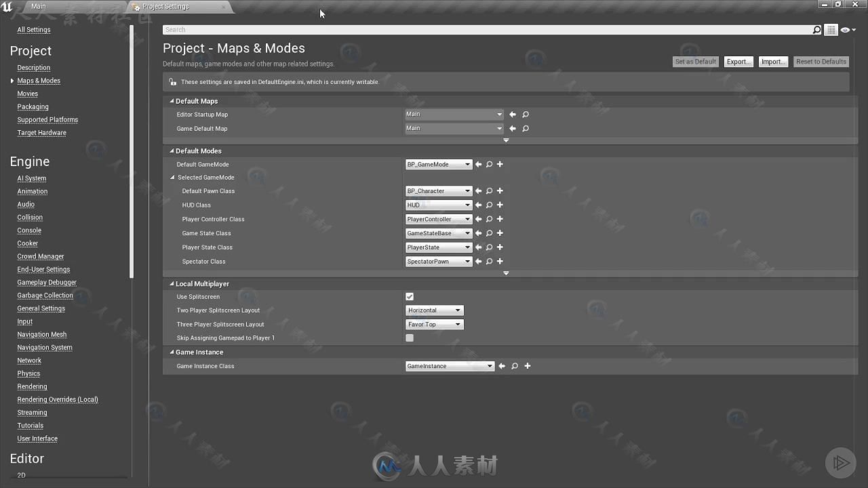Browse to Game Instance Class asset
Image resolution: width=868 pixels, height=488 pixels.
point(515,366)
